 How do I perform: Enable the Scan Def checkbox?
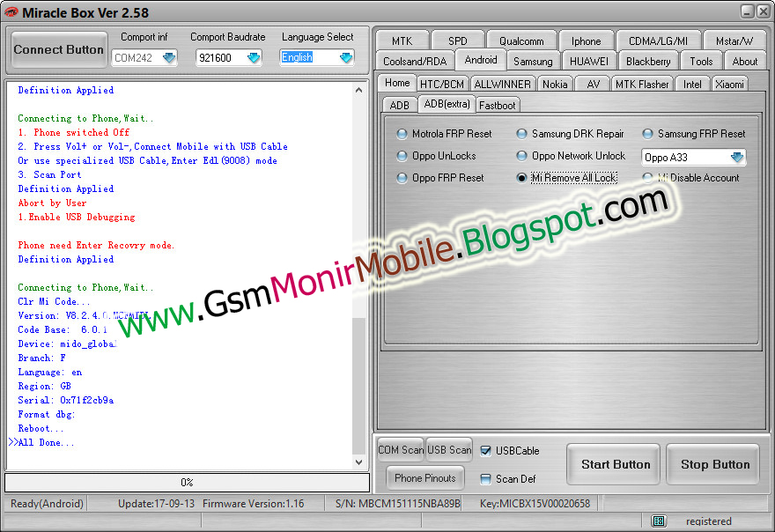click(486, 478)
